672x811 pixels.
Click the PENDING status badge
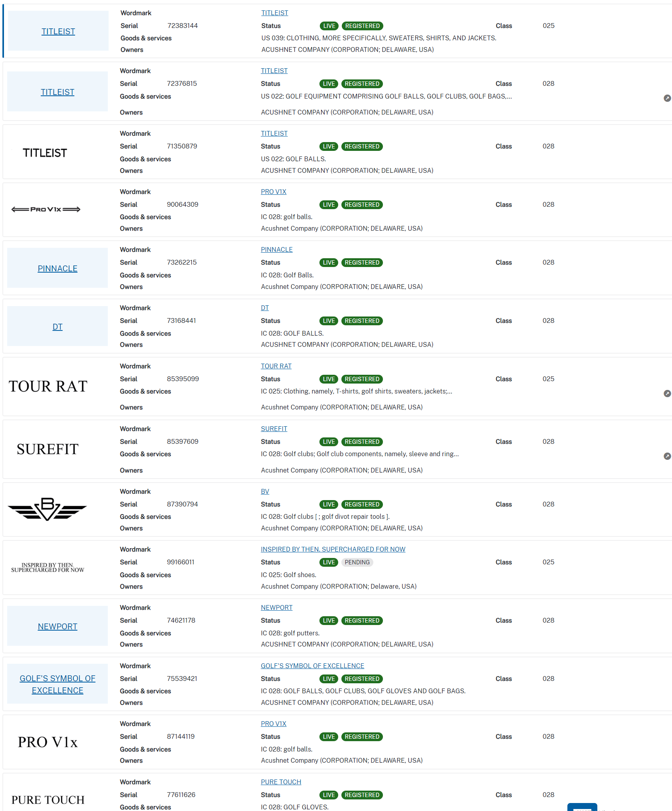pos(357,562)
